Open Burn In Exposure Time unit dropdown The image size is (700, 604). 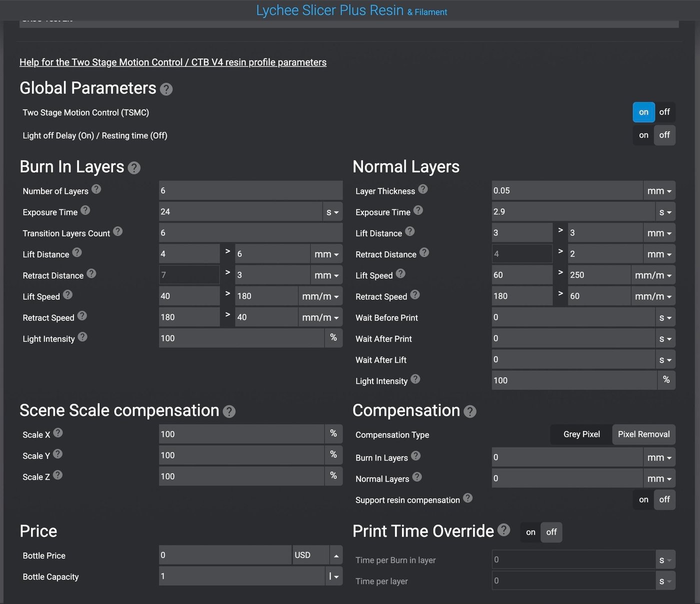(x=332, y=212)
